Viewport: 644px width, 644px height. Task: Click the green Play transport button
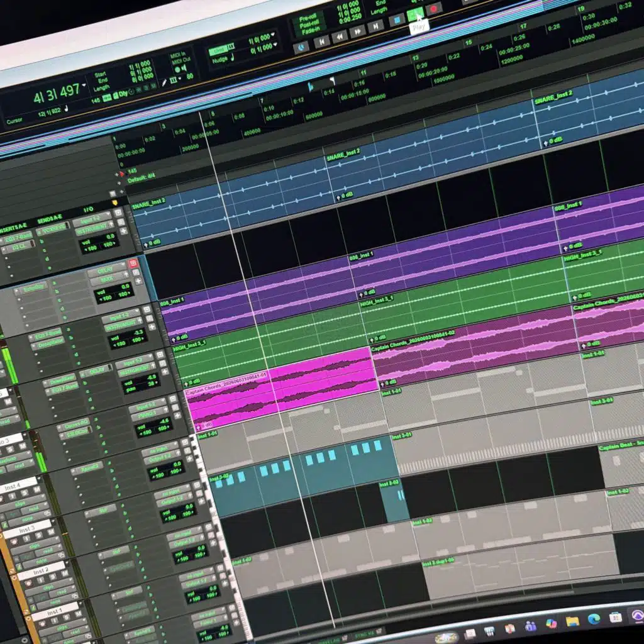tap(415, 15)
